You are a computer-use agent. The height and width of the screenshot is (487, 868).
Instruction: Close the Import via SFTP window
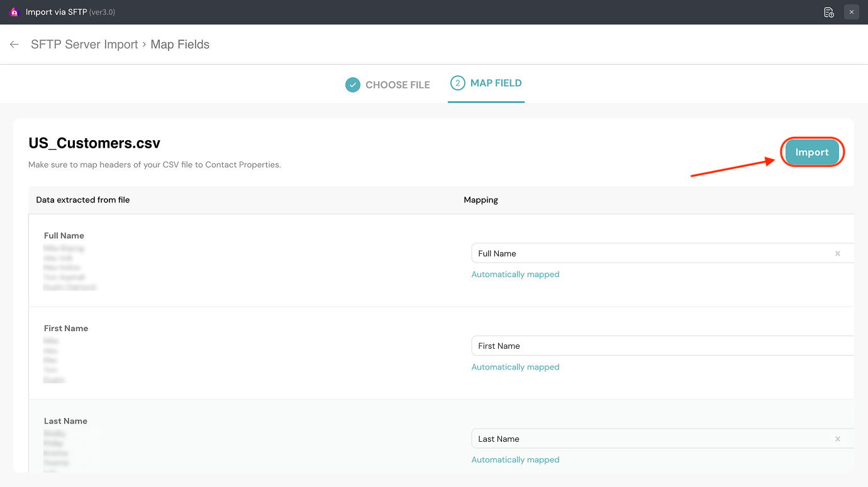coord(852,12)
